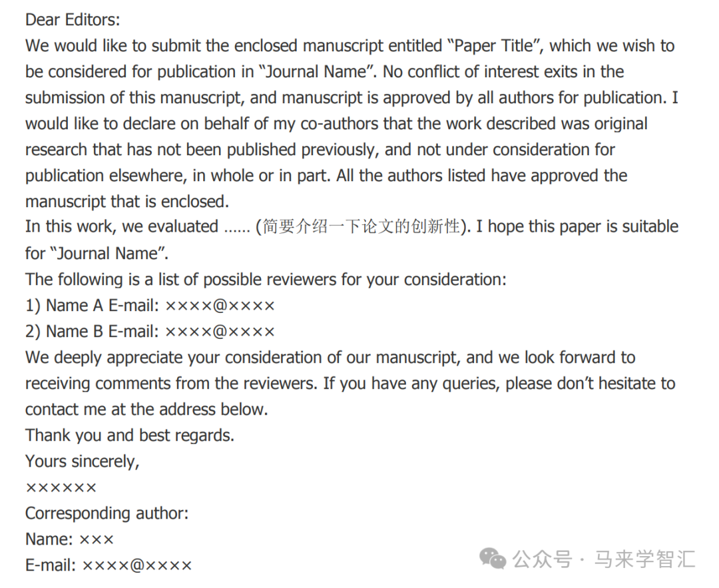
Task: Click the Chinese note 简要介绍一下论文的创新性
Action: pos(361,226)
